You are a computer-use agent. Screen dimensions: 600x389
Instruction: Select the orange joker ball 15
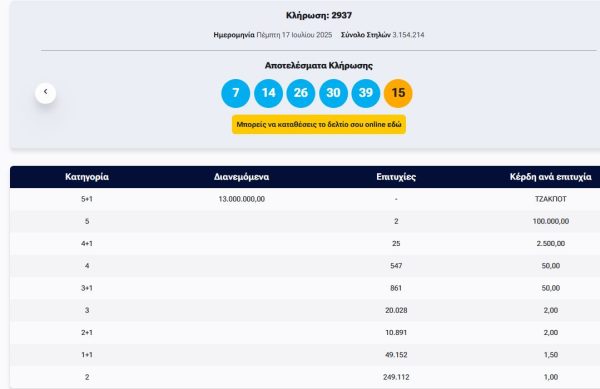pyautogui.click(x=398, y=93)
